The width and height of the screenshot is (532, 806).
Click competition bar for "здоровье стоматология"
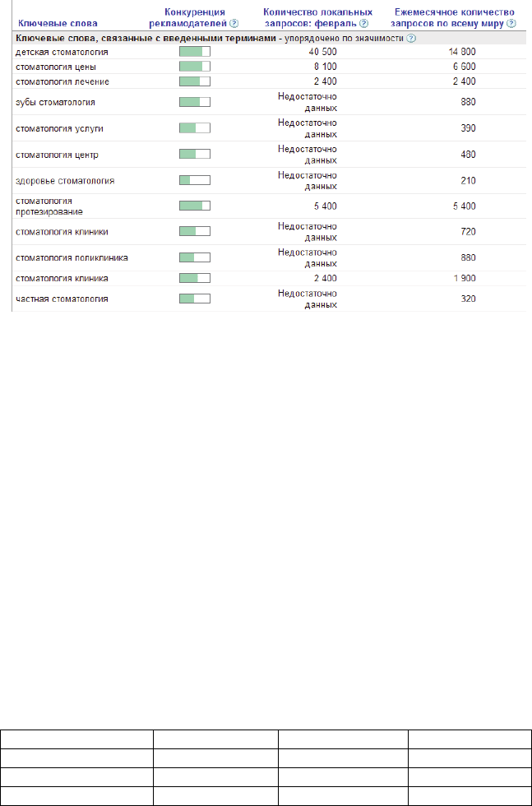(195, 180)
